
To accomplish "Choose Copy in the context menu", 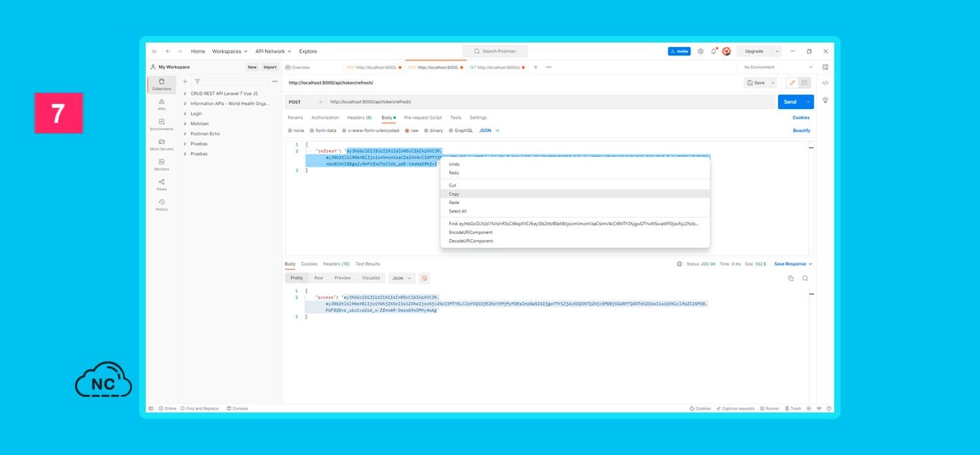I will click(x=575, y=194).
